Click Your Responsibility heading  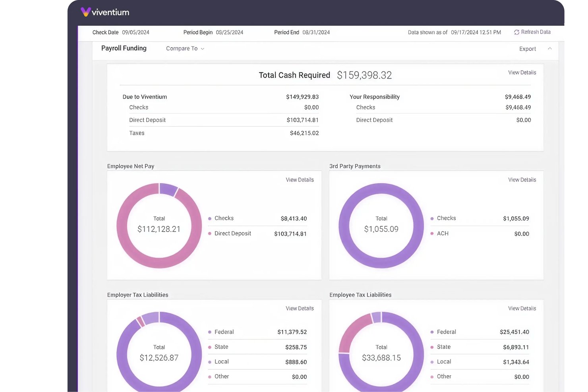(375, 97)
